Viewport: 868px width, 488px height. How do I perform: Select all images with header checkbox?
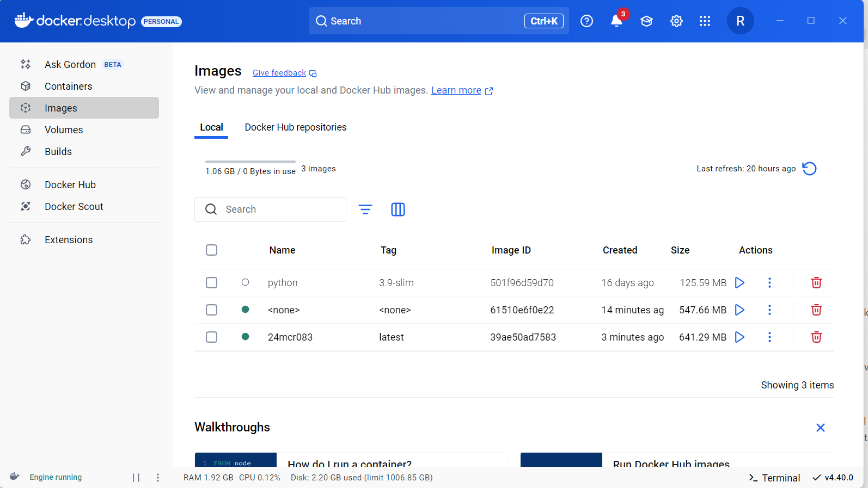point(212,250)
